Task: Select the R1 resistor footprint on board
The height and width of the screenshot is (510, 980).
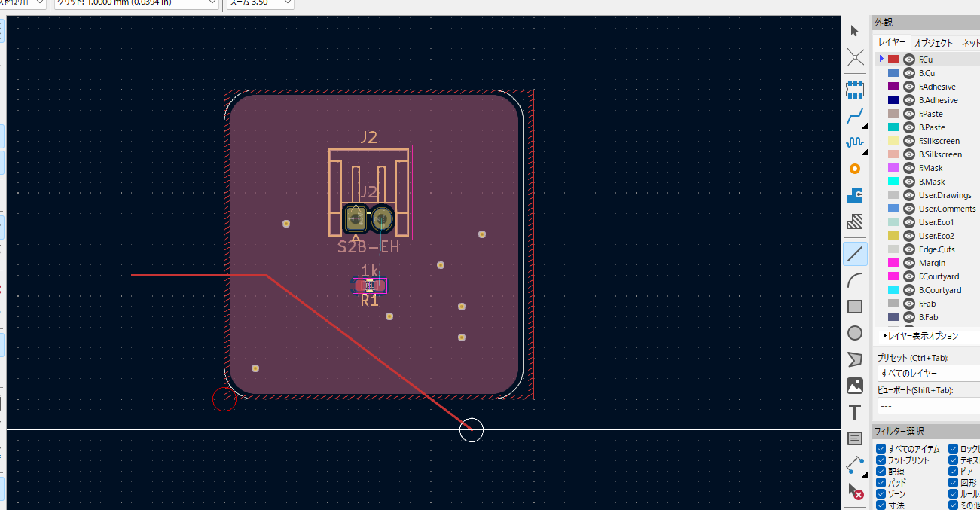Action: (x=369, y=286)
